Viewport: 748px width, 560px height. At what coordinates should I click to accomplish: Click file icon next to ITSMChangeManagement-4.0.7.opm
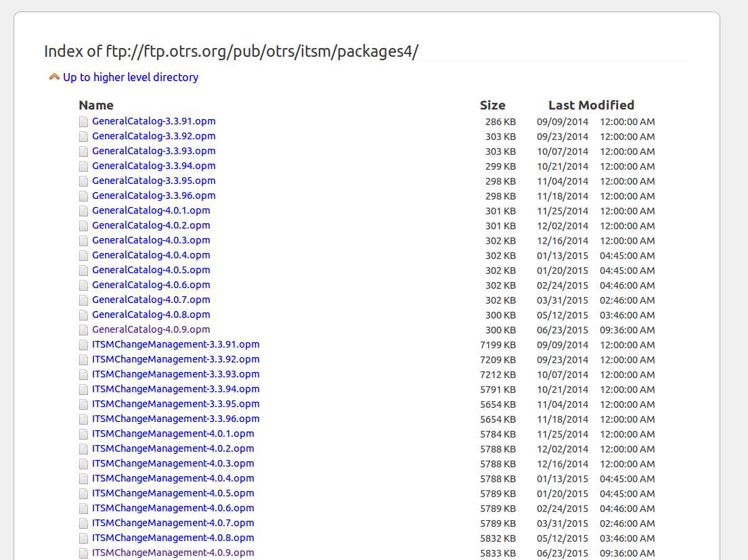click(x=83, y=523)
